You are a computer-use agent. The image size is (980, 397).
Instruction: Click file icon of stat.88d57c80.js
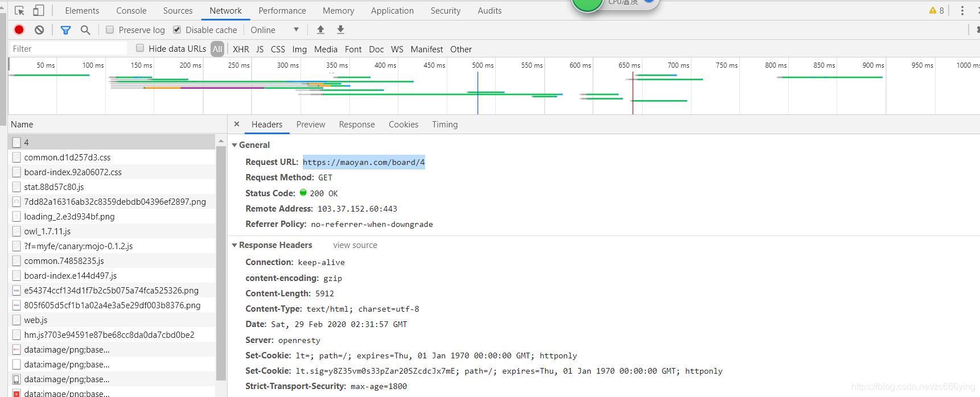point(17,187)
